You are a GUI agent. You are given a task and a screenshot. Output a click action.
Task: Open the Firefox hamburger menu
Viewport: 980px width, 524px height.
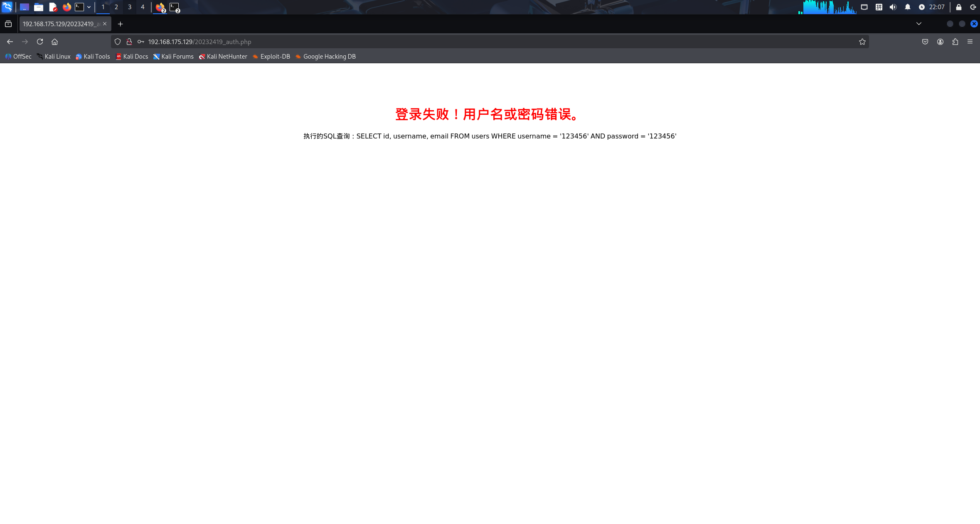point(970,42)
